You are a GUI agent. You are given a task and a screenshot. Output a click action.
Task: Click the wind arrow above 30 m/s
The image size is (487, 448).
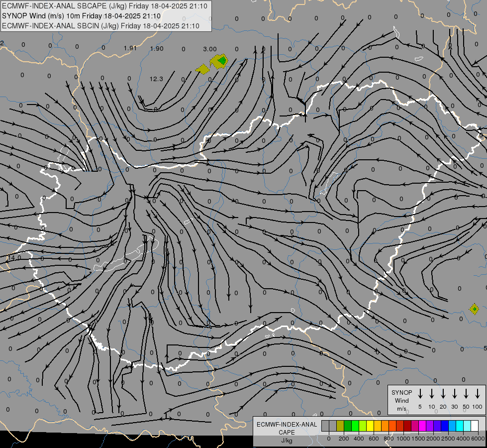click(454, 393)
